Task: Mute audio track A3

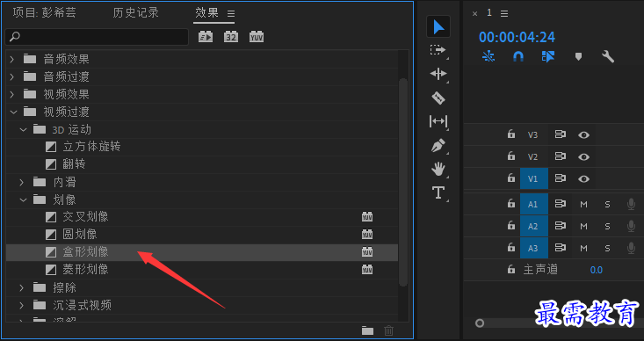Action: tap(583, 249)
